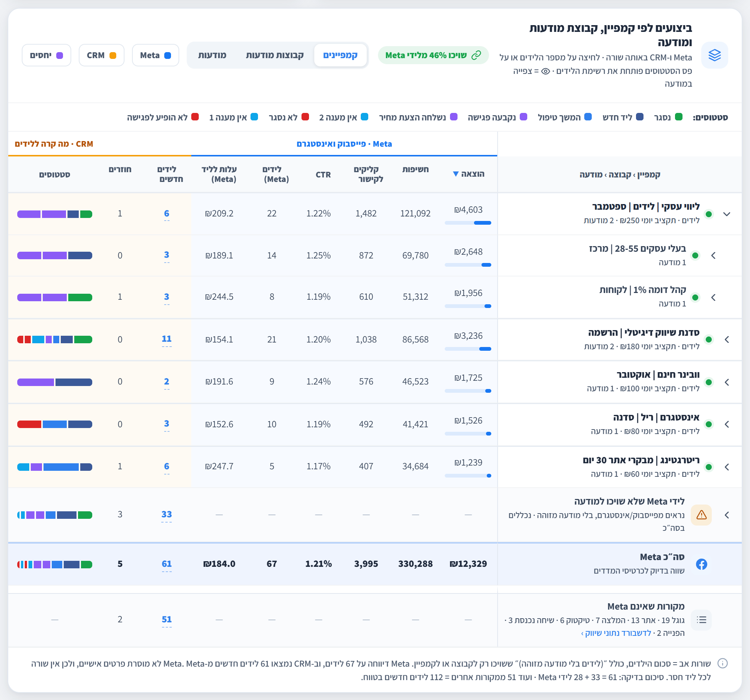750x700 pixels.
Task: Click the green status dot of ריטרגטינג campaign
Action: tap(708, 467)
